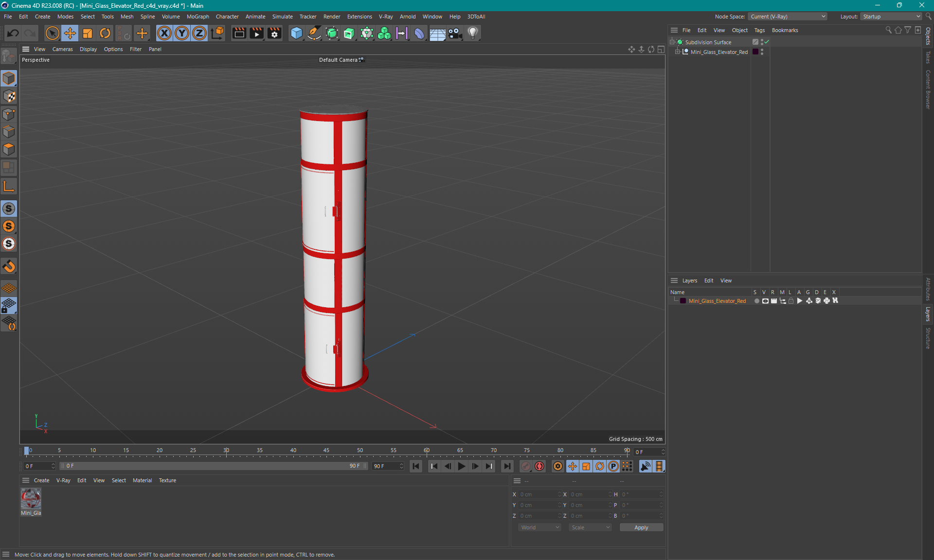This screenshot has height=560, width=934.
Task: Open the World coordinate dropdown
Action: click(x=539, y=527)
